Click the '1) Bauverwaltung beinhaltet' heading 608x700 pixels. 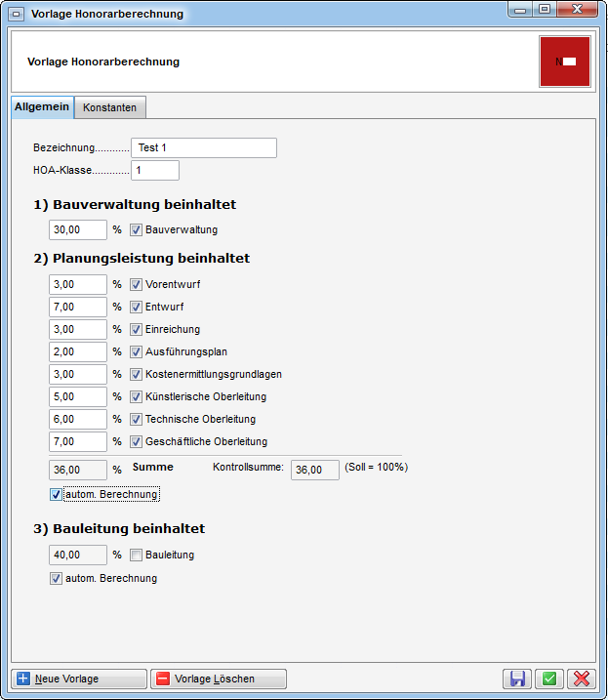tap(135, 204)
